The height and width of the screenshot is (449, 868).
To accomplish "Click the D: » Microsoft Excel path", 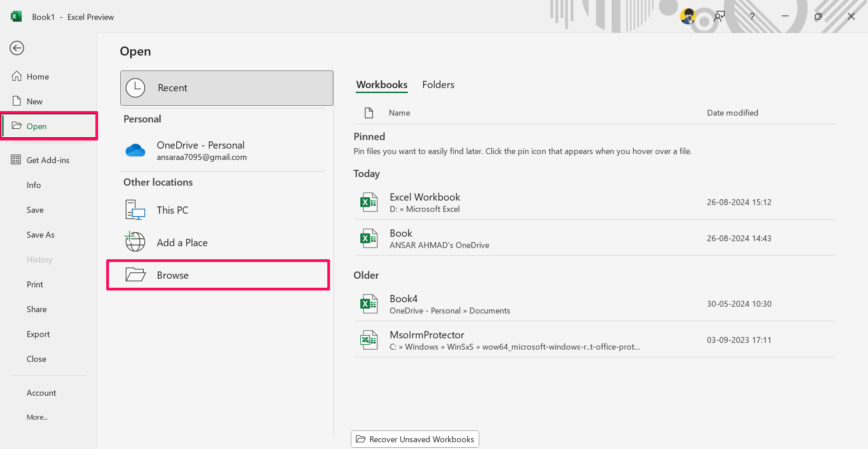I will (x=425, y=209).
